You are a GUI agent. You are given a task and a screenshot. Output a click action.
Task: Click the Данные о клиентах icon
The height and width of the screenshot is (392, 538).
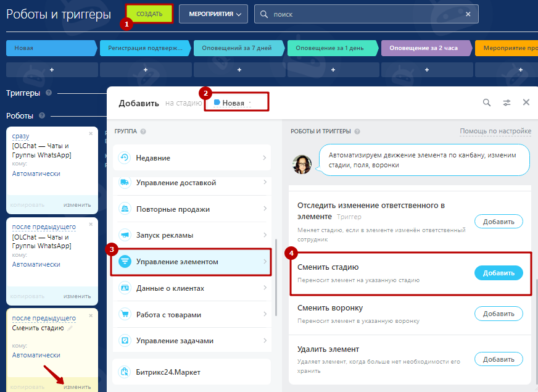coord(125,288)
